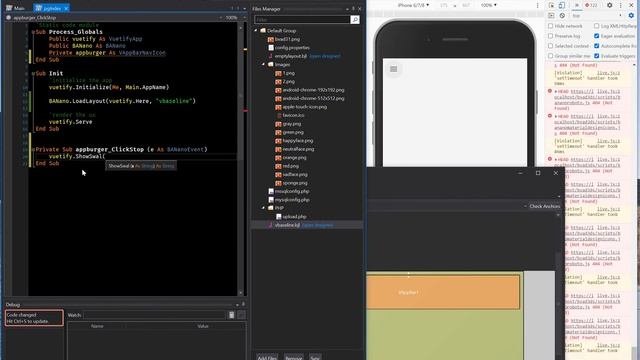Image resolution: width=640 pixels, height=360 pixels.
Task: Collapse the Process_Globals sub fold marker
Action: (33, 32)
